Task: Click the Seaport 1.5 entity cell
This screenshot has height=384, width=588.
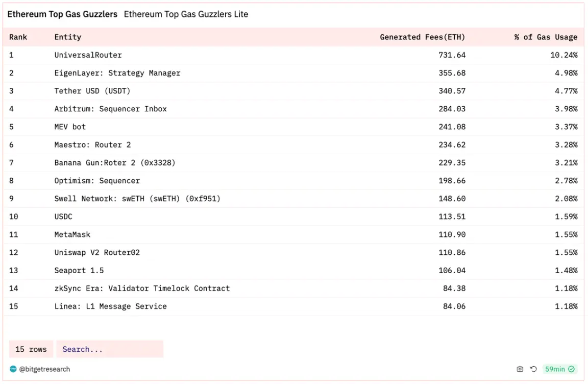Action: 79,270
